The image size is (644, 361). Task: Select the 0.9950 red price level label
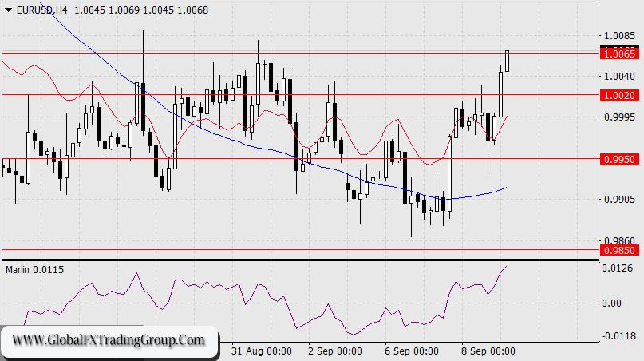(x=620, y=159)
